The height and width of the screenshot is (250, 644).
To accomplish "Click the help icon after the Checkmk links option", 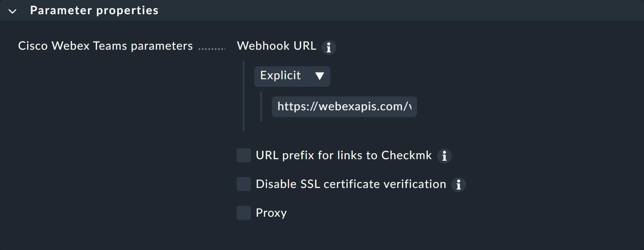I will click(444, 156).
